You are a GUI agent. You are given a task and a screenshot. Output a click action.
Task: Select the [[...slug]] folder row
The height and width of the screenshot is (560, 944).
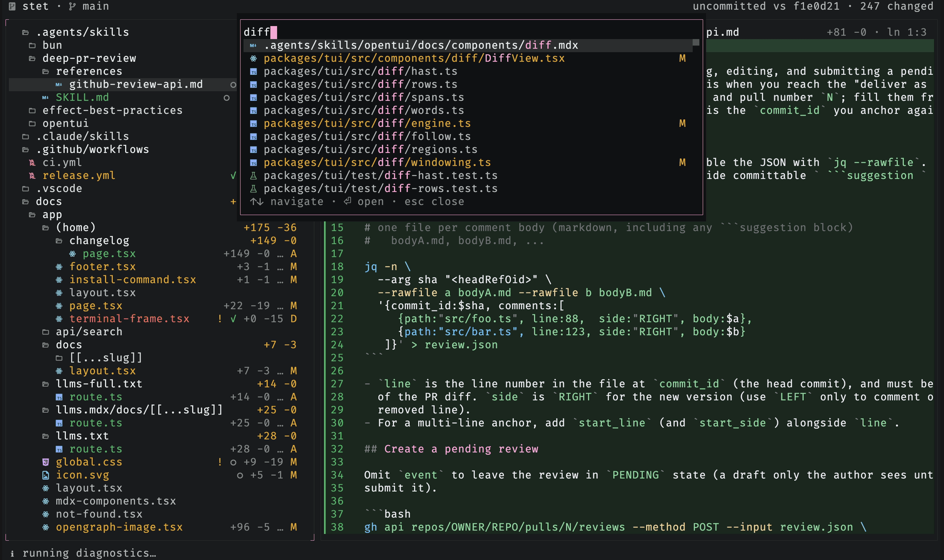point(106,358)
